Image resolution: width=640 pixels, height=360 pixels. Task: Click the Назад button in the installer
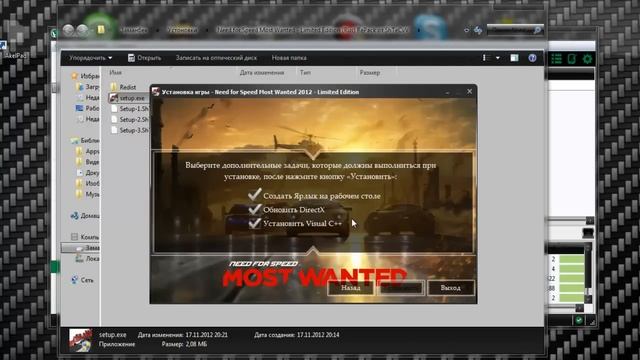[351, 288]
